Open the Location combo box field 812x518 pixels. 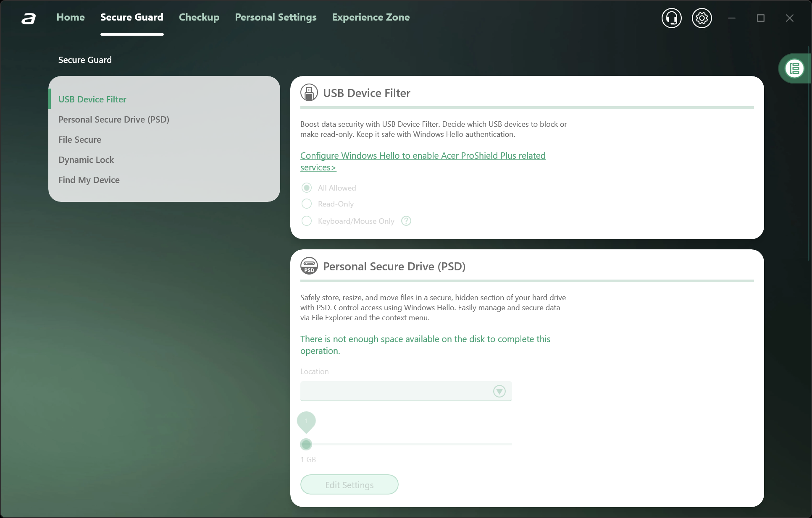point(395,391)
